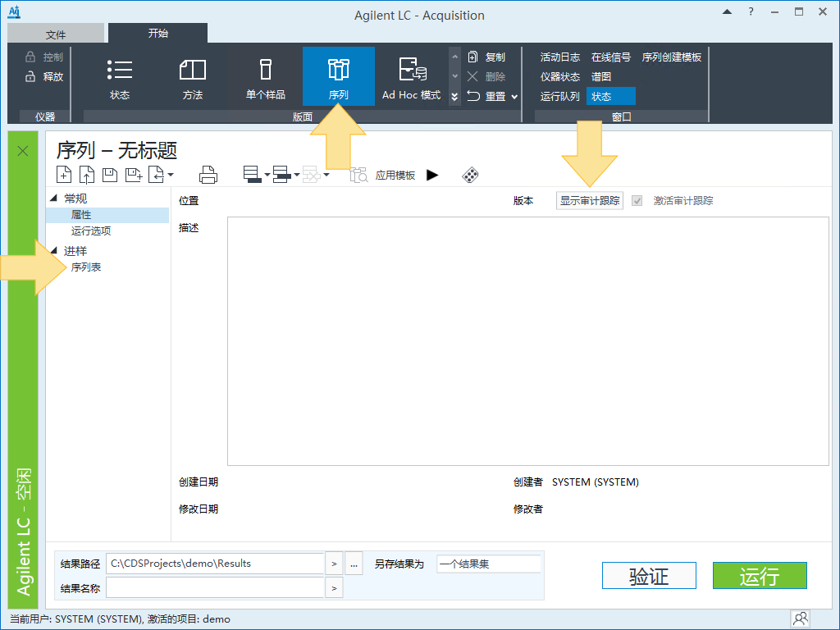Screen dimensions: 840x630
Task: Open the 另存结果为 combo box
Action: (x=489, y=564)
